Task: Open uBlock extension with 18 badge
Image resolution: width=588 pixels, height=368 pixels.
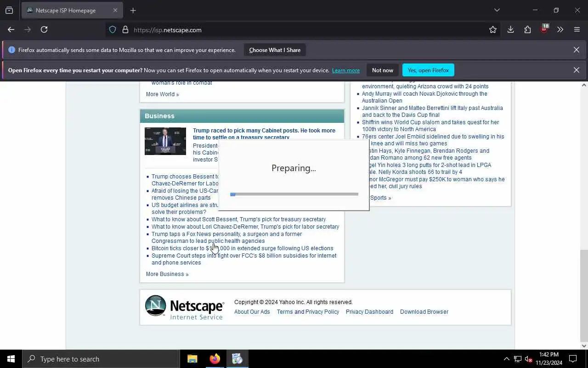Action: (544, 29)
